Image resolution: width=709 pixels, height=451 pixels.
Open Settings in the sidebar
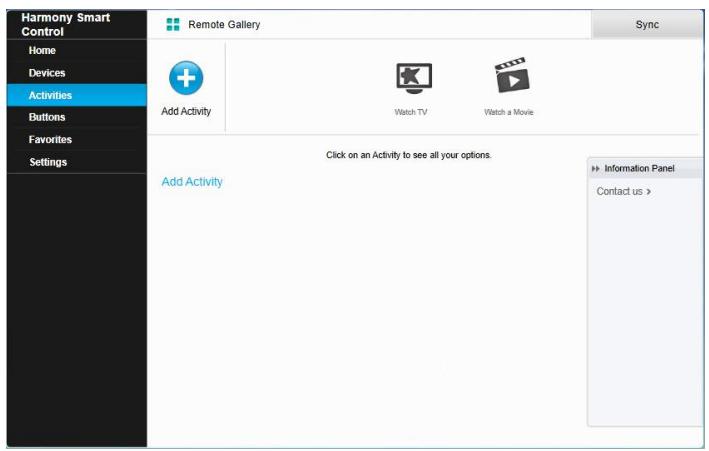tap(77, 162)
